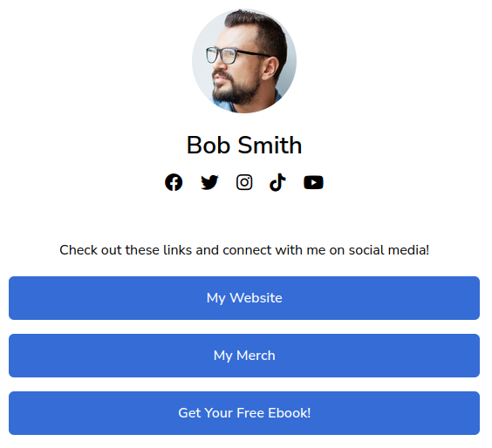Tap the musical-note TikTok logo
Viewport: 492px width, 448px height.
(279, 184)
